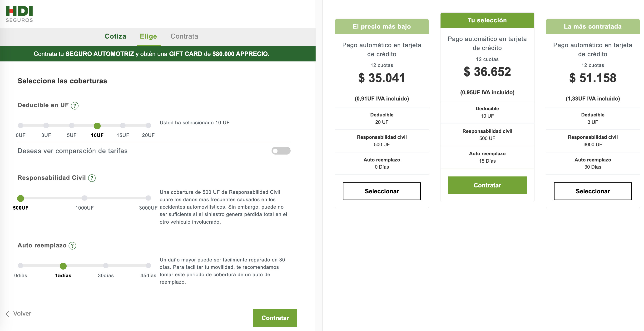
Task: Select the El precio más bajo plan
Action: (x=381, y=191)
